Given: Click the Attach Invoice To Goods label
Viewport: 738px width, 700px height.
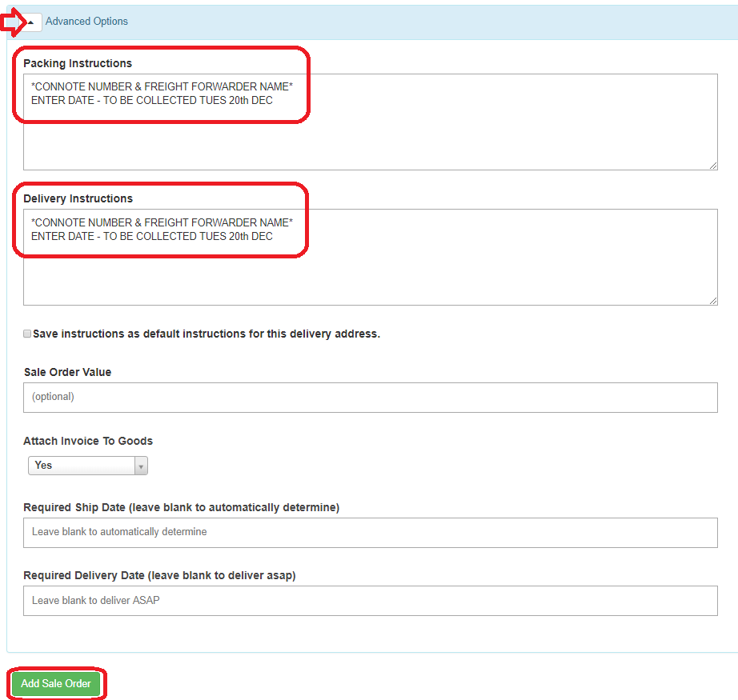Looking at the screenshot, I should pyautogui.click(x=88, y=441).
